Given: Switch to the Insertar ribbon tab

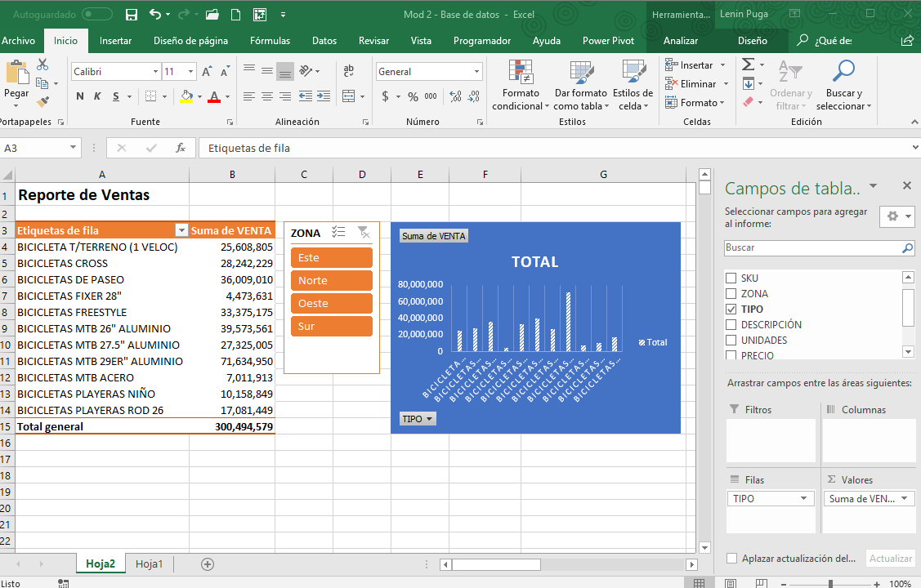Looking at the screenshot, I should pos(115,40).
